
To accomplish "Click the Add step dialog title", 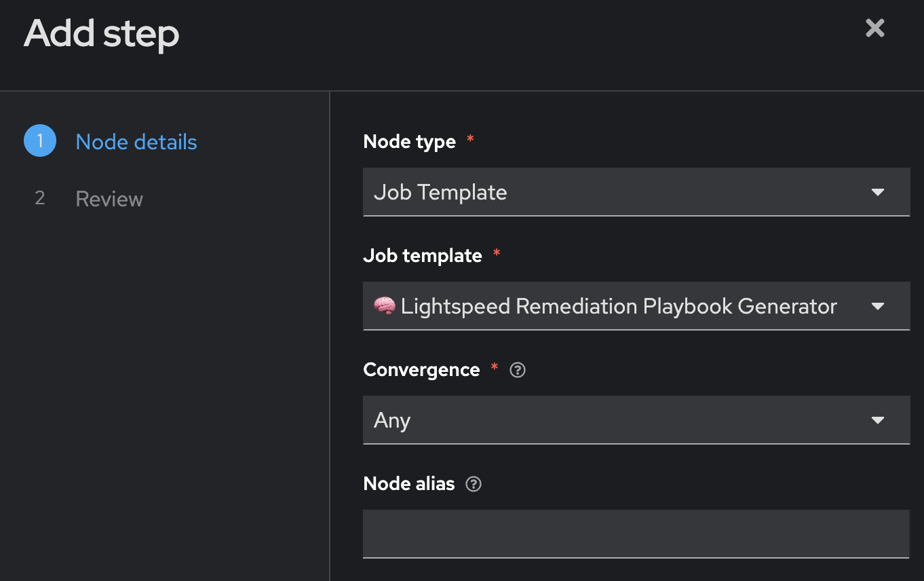I will click(x=102, y=34).
